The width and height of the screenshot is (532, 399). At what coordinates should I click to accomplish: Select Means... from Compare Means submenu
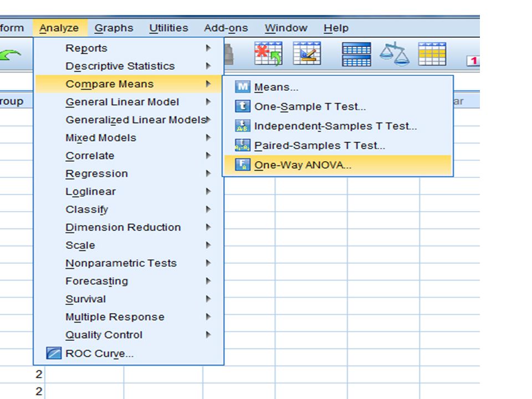[337, 87]
